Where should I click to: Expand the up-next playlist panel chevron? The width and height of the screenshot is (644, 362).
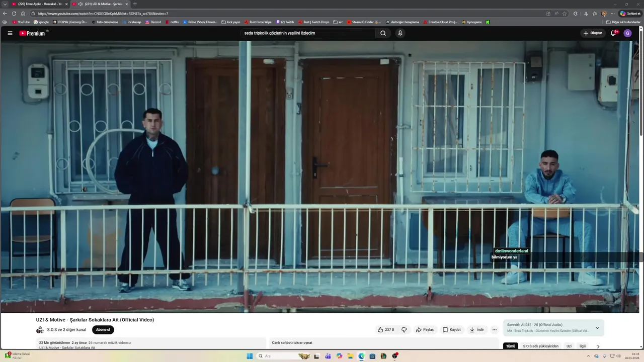[x=597, y=328]
